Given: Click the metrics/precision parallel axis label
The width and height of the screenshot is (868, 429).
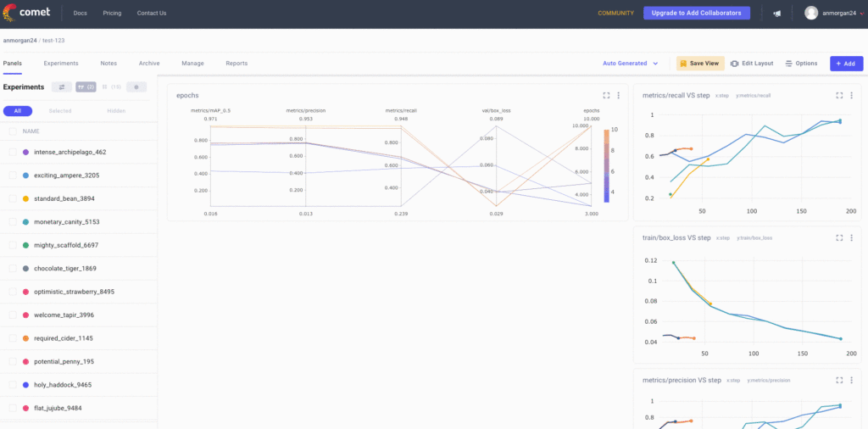Looking at the screenshot, I should tap(305, 111).
